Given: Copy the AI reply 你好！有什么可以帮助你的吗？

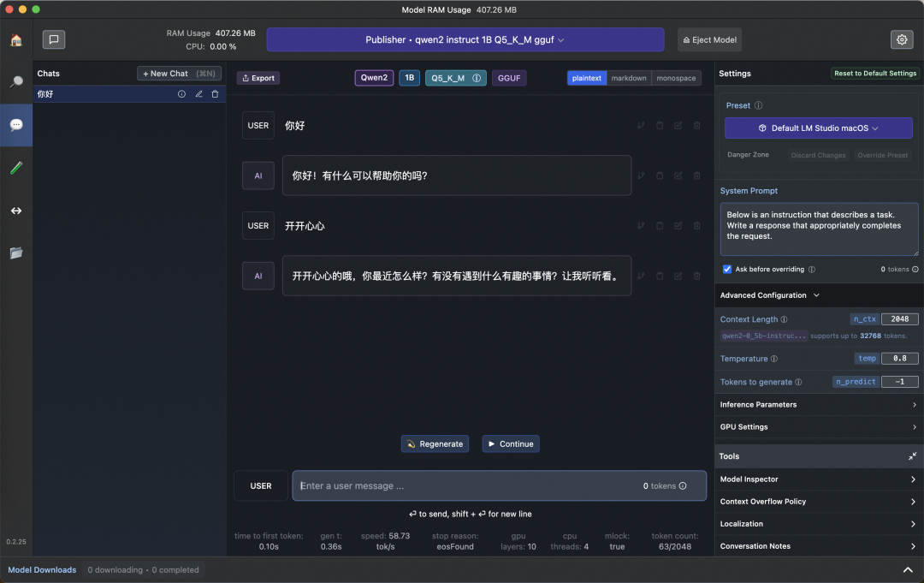Looking at the screenshot, I should 660,175.
